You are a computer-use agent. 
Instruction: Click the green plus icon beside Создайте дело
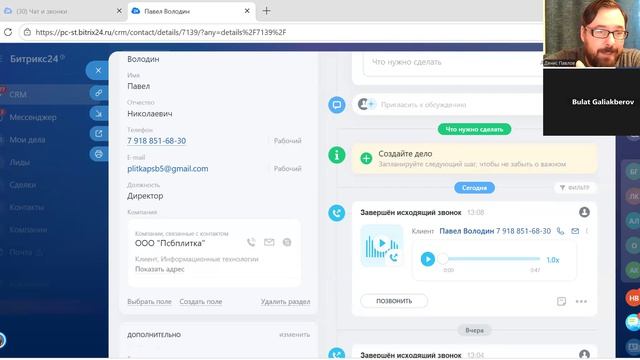click(x=366, y=158)
